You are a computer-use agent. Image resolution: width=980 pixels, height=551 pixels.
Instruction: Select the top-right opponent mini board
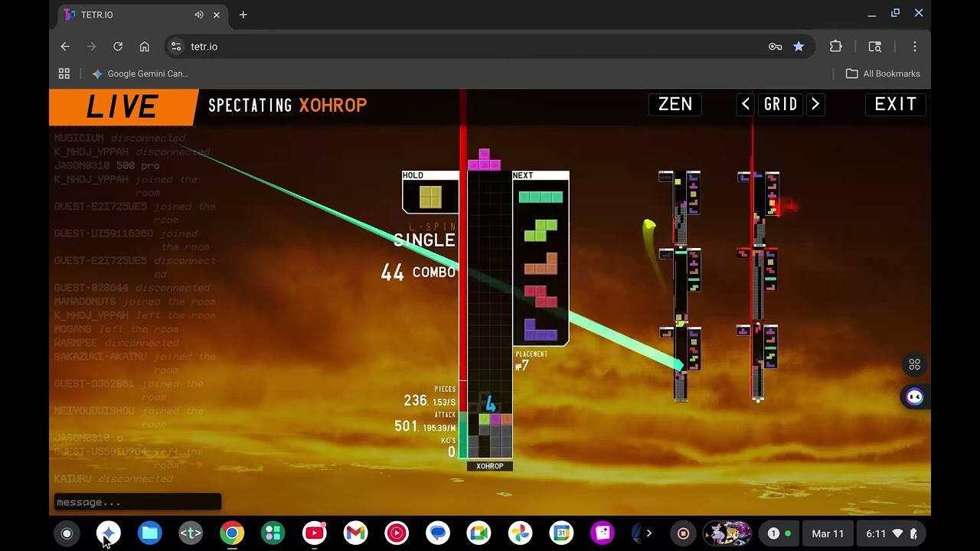pos(758,207)
